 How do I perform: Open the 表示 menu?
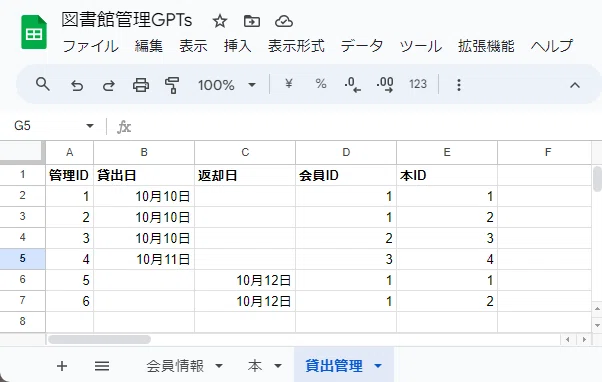point(193,46)
